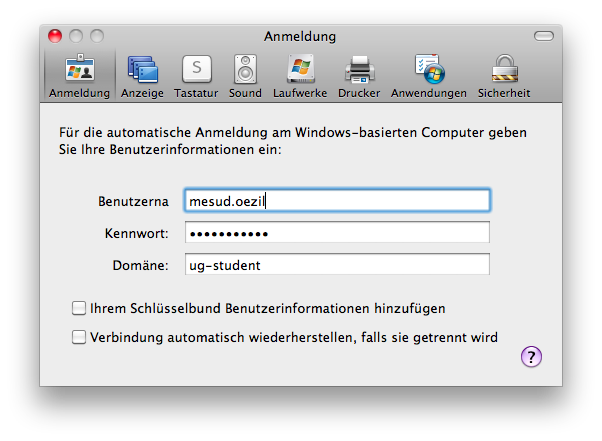Focus the Kennwort password field
602x441 pixels.
(337, 233)
